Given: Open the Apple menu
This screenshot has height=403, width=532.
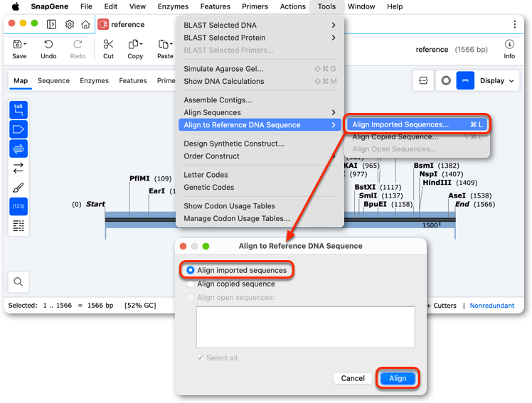Looking at the screenshot, I should [x=15, y=6].
